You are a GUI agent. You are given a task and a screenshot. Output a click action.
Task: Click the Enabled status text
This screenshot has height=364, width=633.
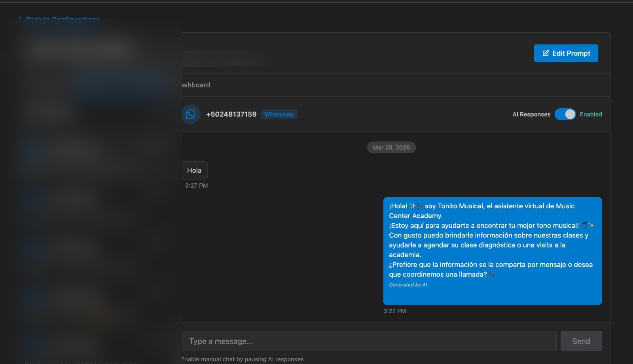(591, 114)
